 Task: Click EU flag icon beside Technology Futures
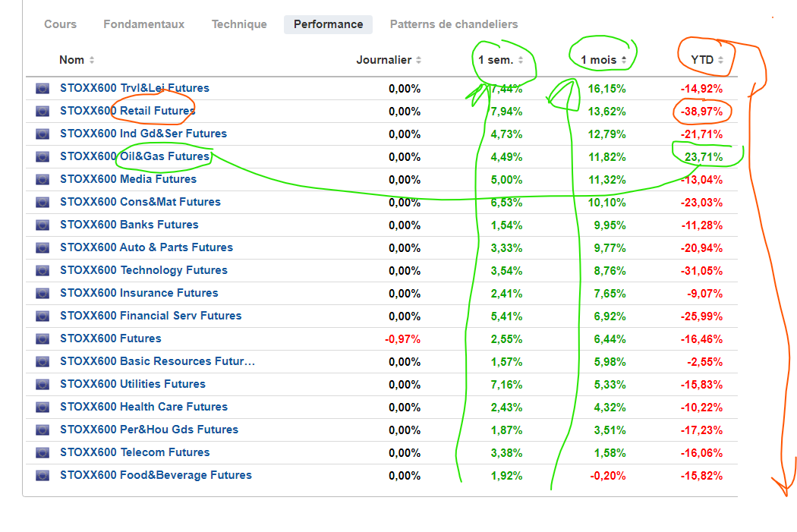point(43,271)
